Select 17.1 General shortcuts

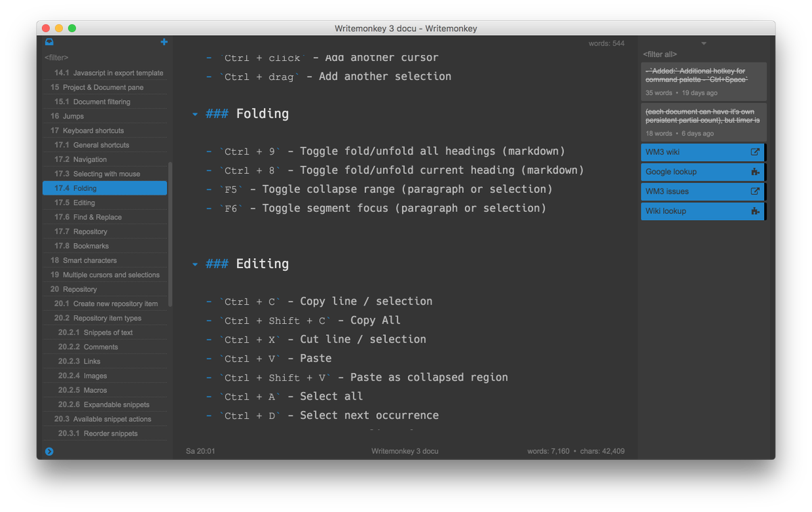click(x=105, y=145)
